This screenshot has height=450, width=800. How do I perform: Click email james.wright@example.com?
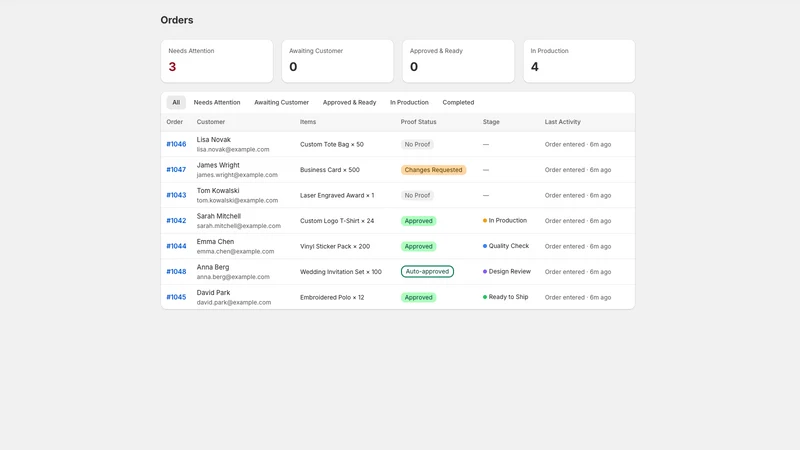237,175
